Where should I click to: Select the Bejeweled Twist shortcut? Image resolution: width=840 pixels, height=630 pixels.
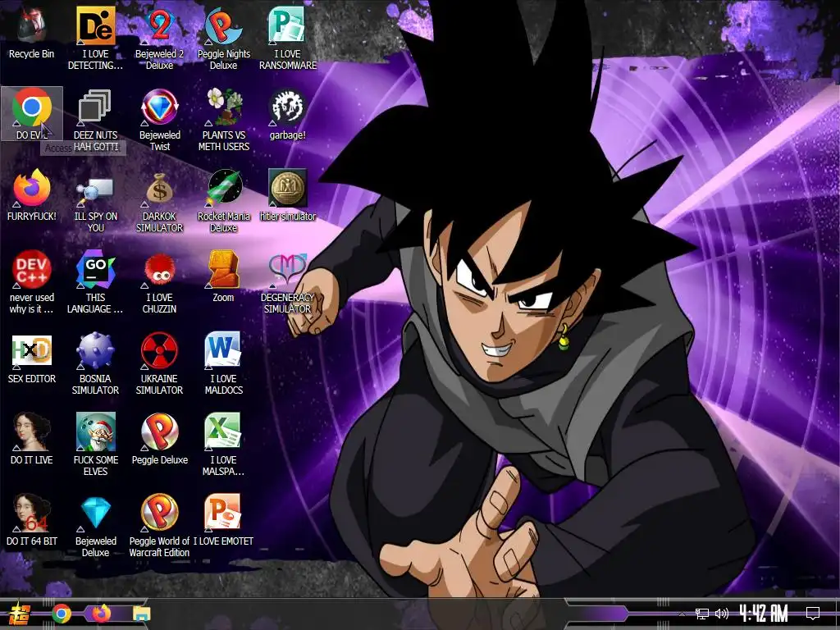(x=160, y=120)
